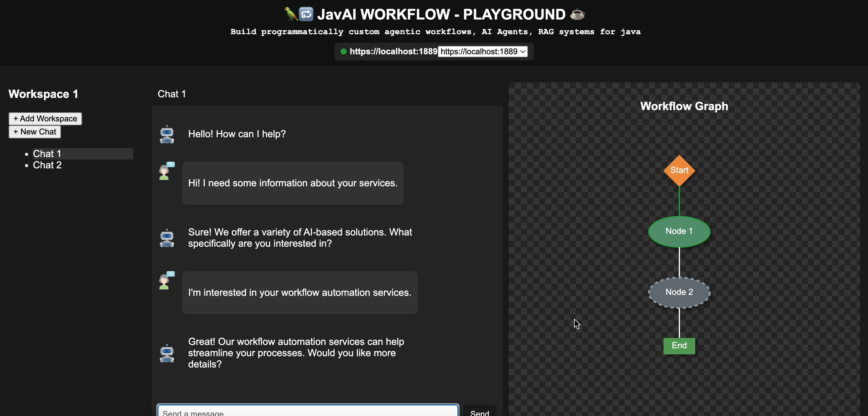Click + New Chat
The height and width of the screenshot is (416, 868).
coord(34,132)
